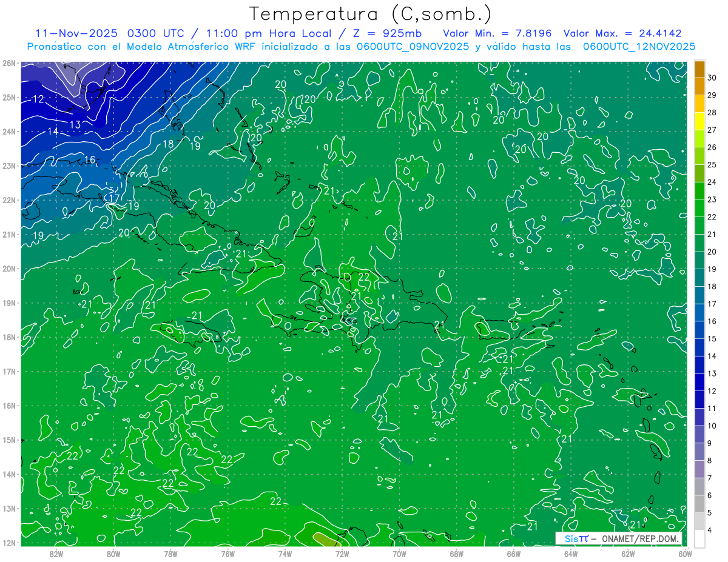
Task: Click the 15N latitude axis label
Action: 8,440
